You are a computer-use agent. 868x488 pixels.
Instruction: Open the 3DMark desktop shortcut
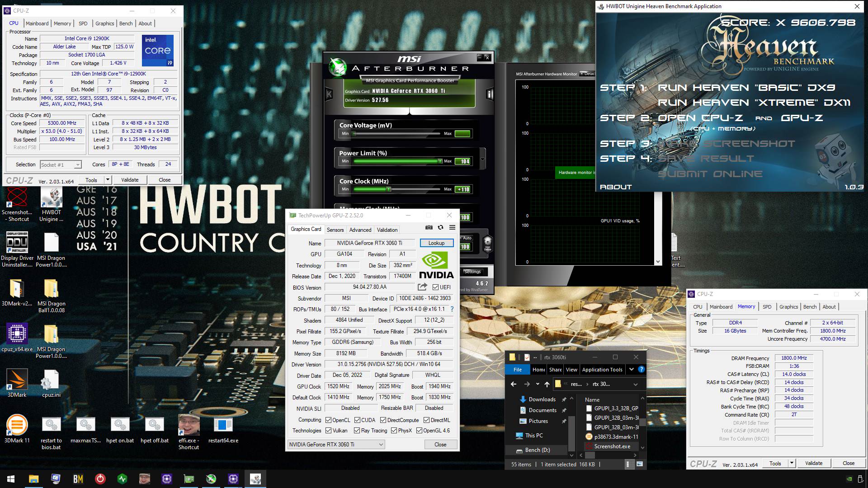[17, 383]
